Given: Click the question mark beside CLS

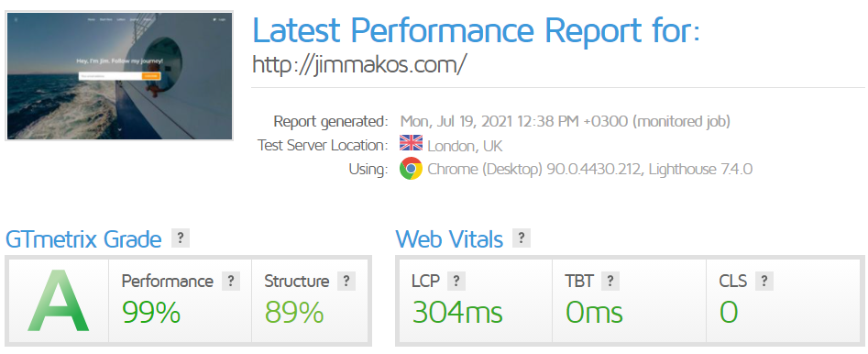Looking at the screenshot, I should (x=764, y=281).
